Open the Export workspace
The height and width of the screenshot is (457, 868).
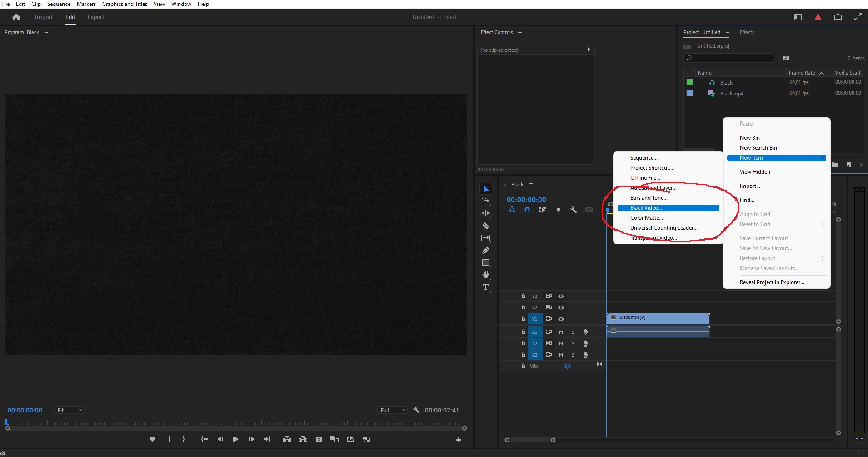pyautogui.click(x=95, y=17)
